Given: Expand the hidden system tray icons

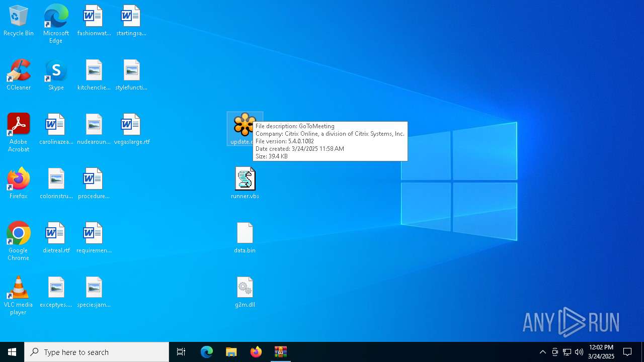Looking at the screenshot, I should [x=543, y=352].
